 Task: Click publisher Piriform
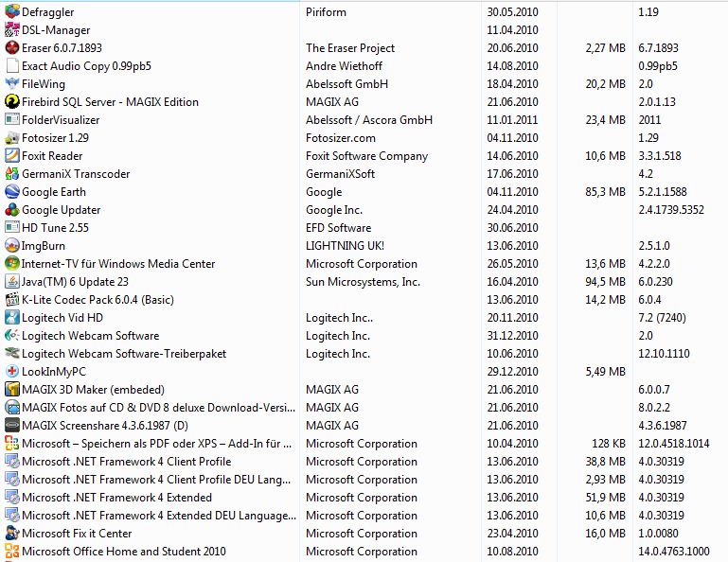[326, 12]
